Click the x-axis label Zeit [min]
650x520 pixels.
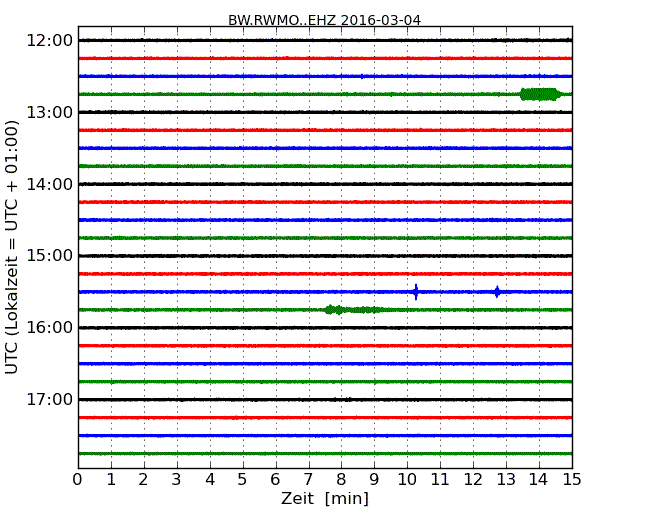pyautogui.click(x=325, y=498)
